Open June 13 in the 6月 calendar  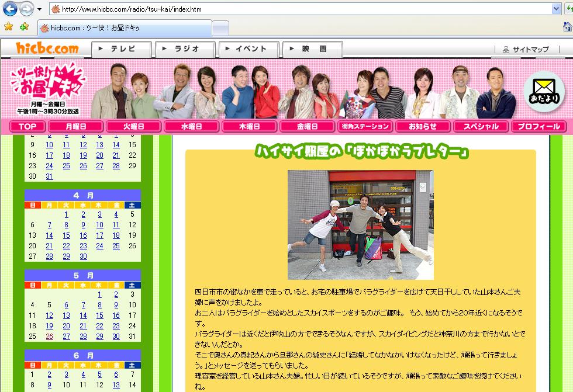click(116, 386)
